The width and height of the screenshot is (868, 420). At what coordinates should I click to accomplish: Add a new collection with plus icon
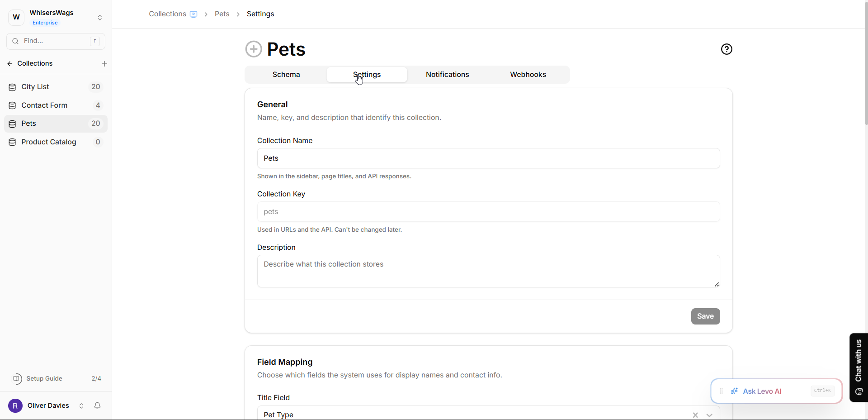tap(104, 64)
